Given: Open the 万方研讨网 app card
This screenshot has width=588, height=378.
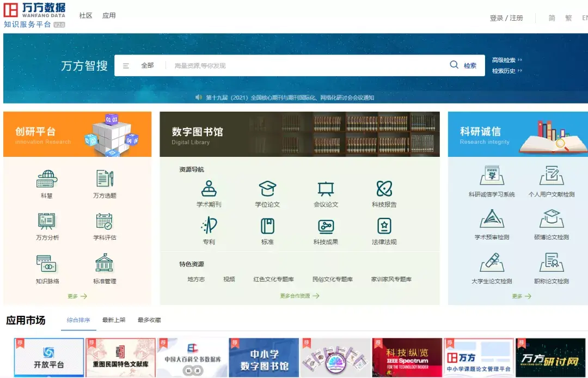Looking at the screenshot, I should [x=550, y=358].
